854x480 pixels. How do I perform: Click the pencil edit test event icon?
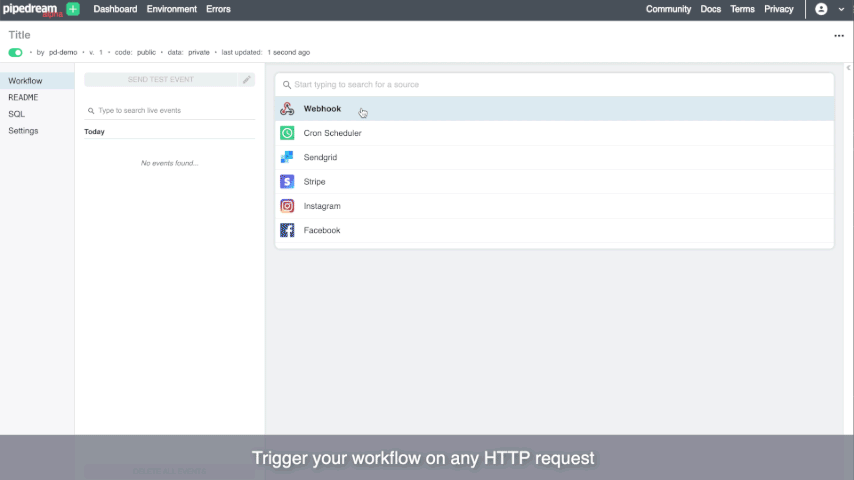247,80
